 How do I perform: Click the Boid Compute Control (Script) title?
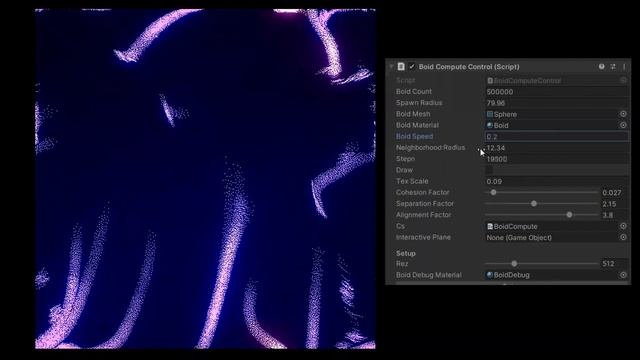click(469, 67)
